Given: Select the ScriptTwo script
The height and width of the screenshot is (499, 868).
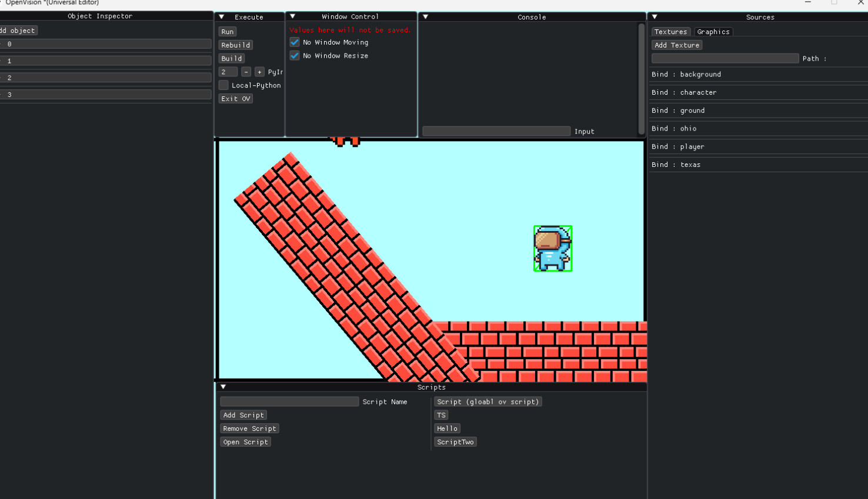Looking at the screenshot, I should pos(455,441).
